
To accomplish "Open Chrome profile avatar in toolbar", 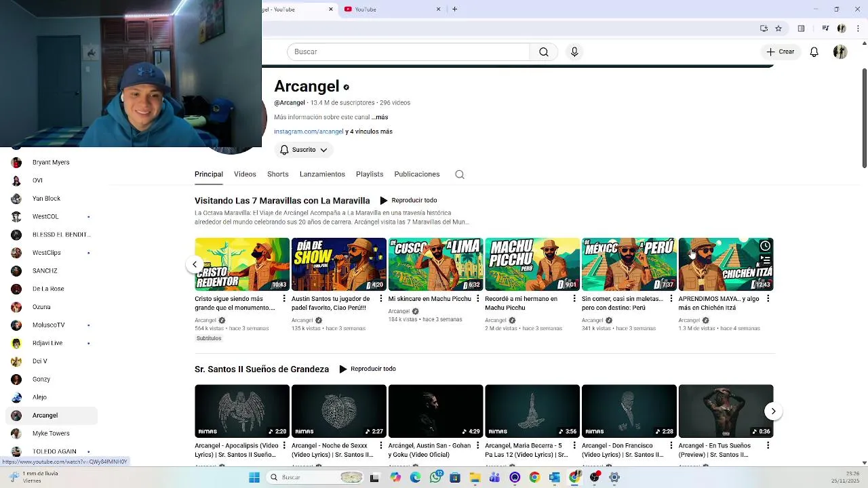I will [842, 28].
